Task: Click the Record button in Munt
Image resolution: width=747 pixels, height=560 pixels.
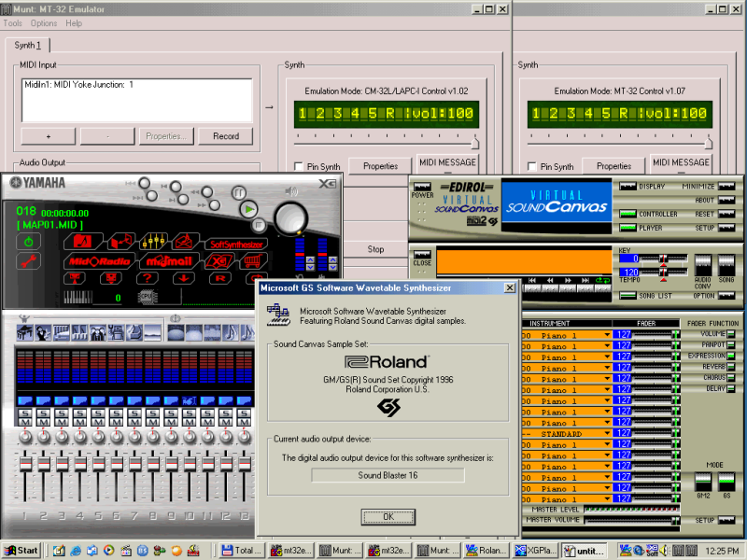Action: [226, 136]
